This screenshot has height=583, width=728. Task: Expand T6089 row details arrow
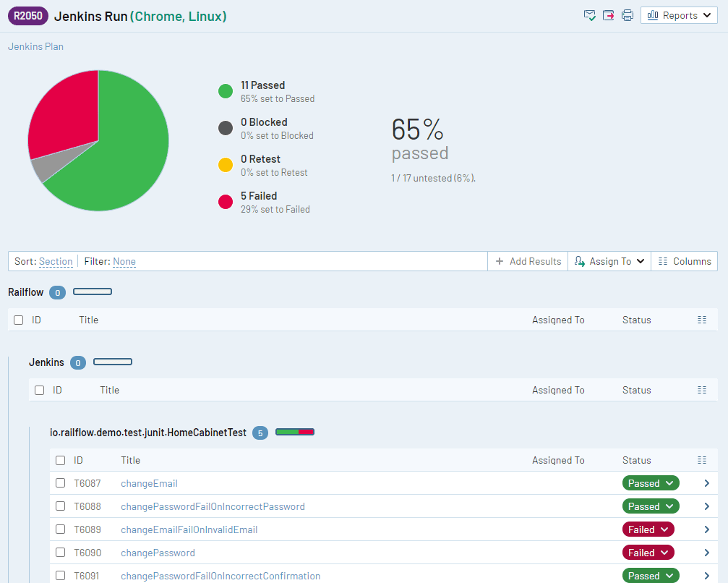[706, 529]
